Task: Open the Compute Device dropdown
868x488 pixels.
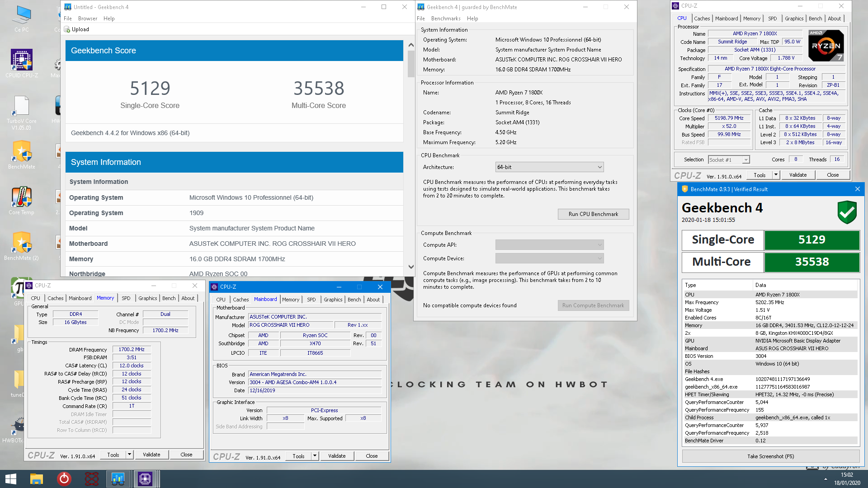Action: 549,258
